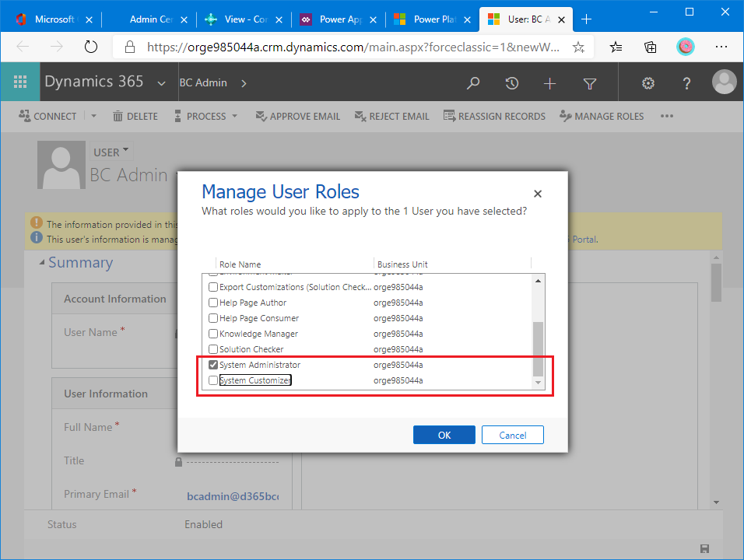Click the role list scroll up arrow
This screenshot has width=744, height=560.
(538, 281)
